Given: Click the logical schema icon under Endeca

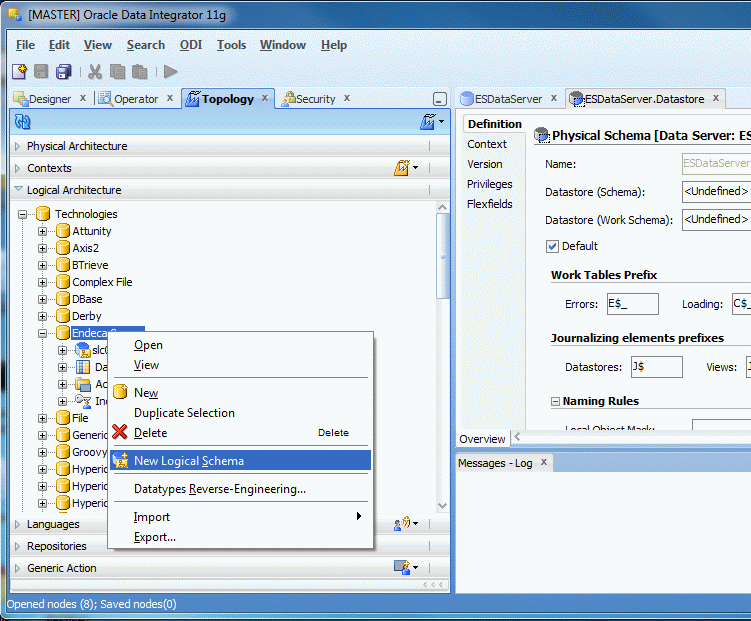Looking at the screenshot, I should [x=83, y=350].
